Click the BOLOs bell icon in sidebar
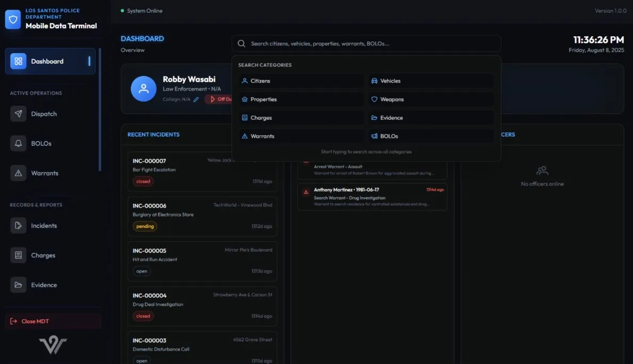 point(18,144)
